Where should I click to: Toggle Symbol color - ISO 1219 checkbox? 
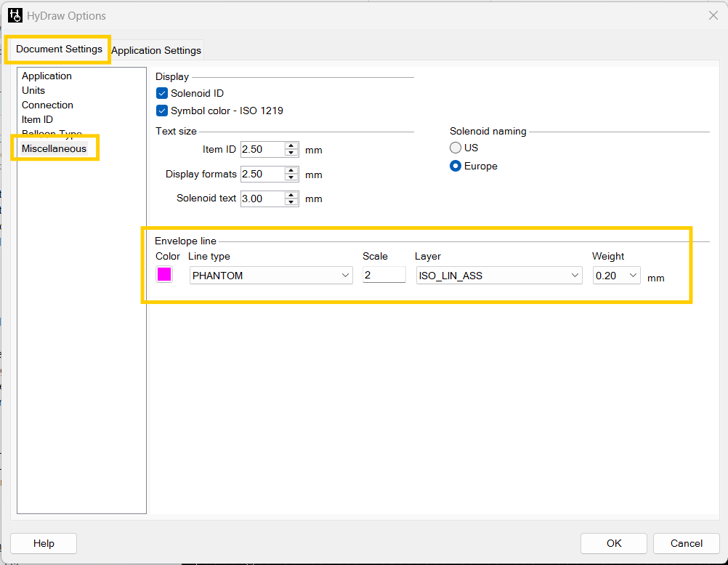pos(162,111)
